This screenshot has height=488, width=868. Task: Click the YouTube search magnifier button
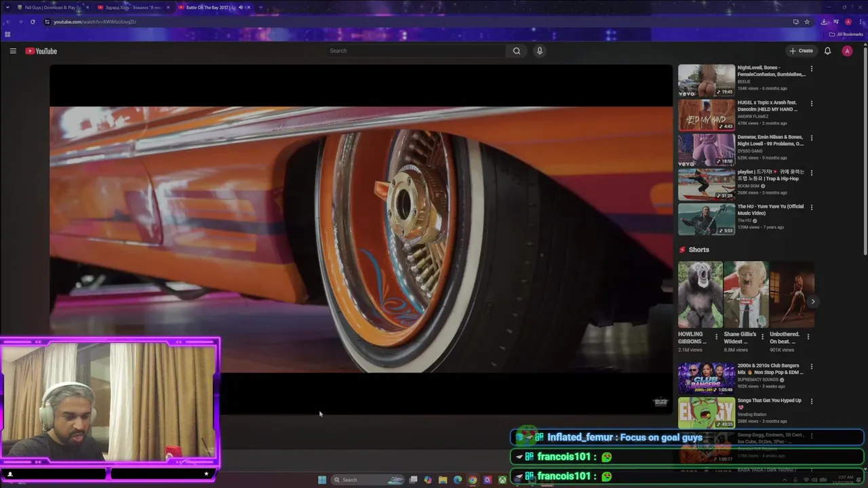pos(517,51)
